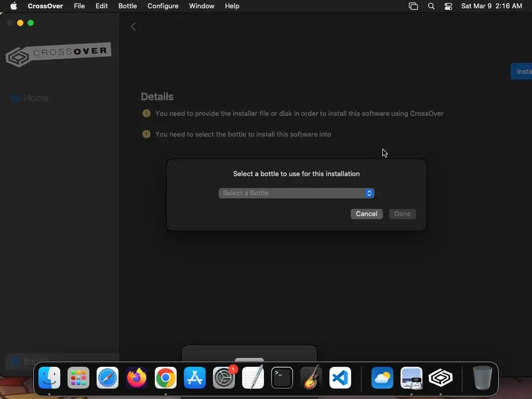The image size is (532, 399).
Task: Open the Apple menu
Action: point(14,6)
